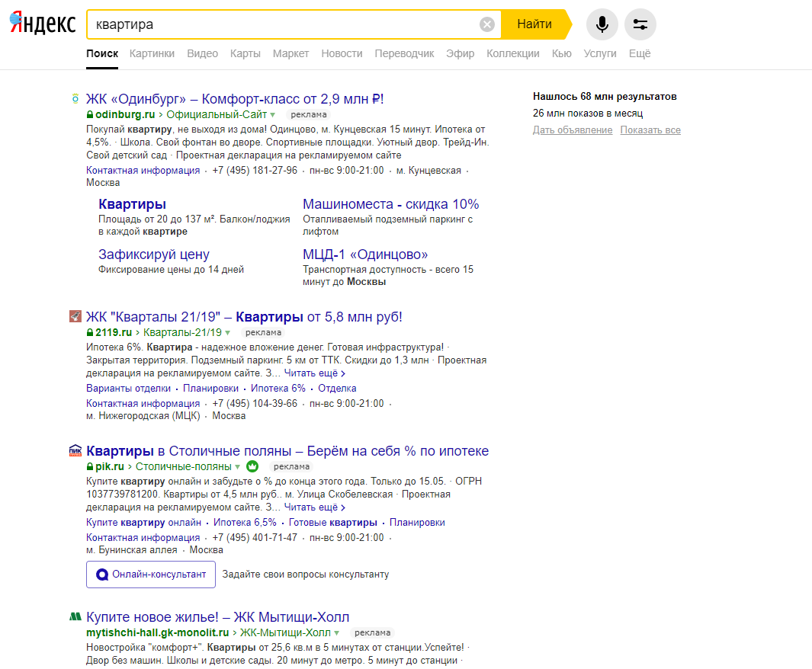Open Варианты отделки link

click(x=128, y=388)
